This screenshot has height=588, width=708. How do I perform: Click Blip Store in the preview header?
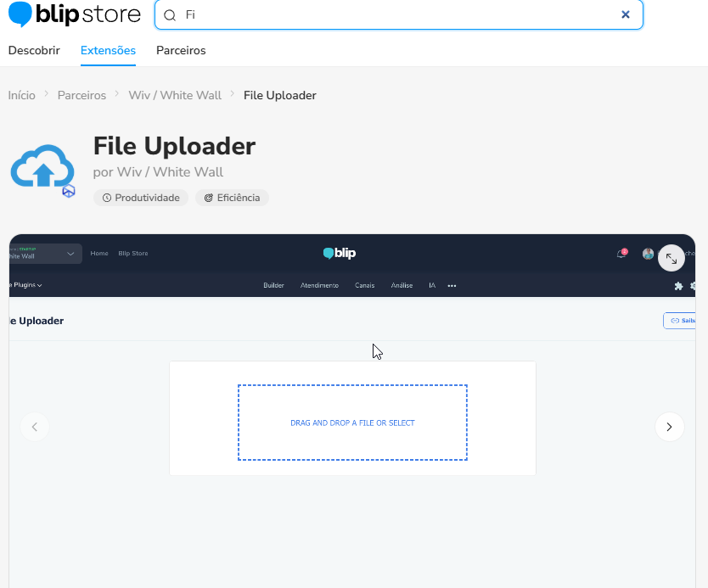click(x=133, y=254)
